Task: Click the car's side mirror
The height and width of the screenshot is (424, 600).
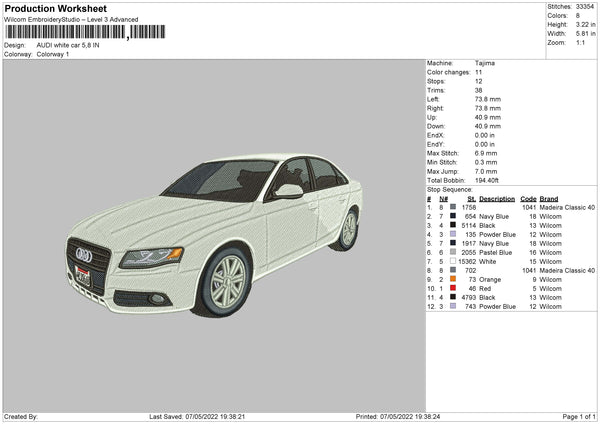Action: [x=288, y=190]
